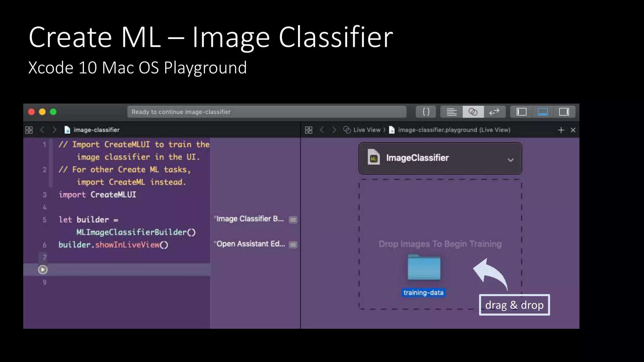The width and height of the screenshot is (644, 362).
Task: Expand the ImageClassifier dropdown chevron
Action: coord(511,160)
